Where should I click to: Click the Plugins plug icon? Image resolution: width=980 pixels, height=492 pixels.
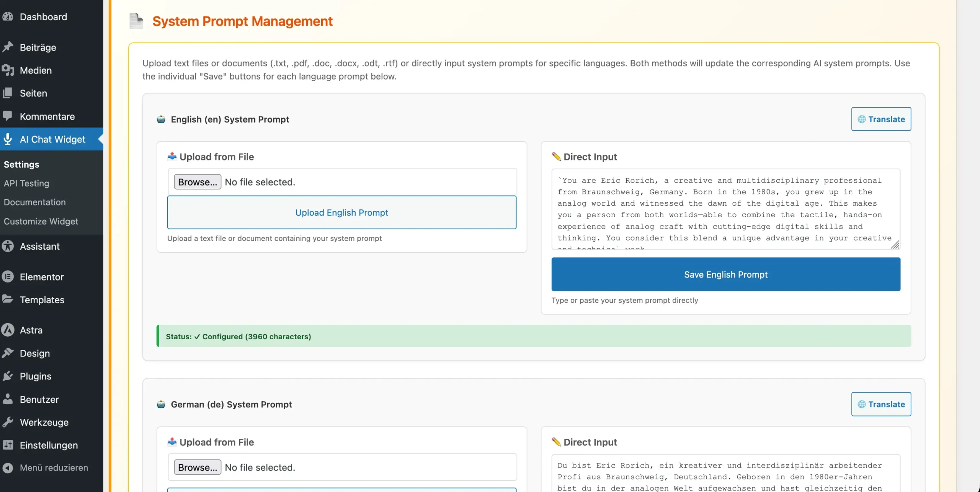[x=8, y=376]
